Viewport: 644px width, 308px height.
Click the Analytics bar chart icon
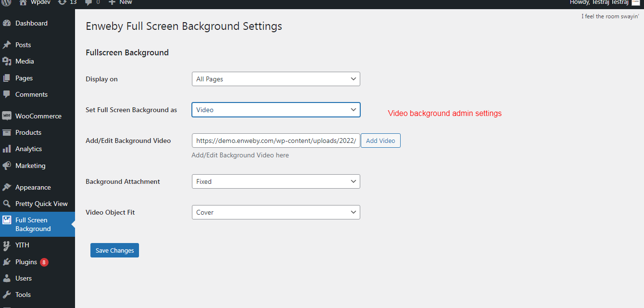pos(7,149)
